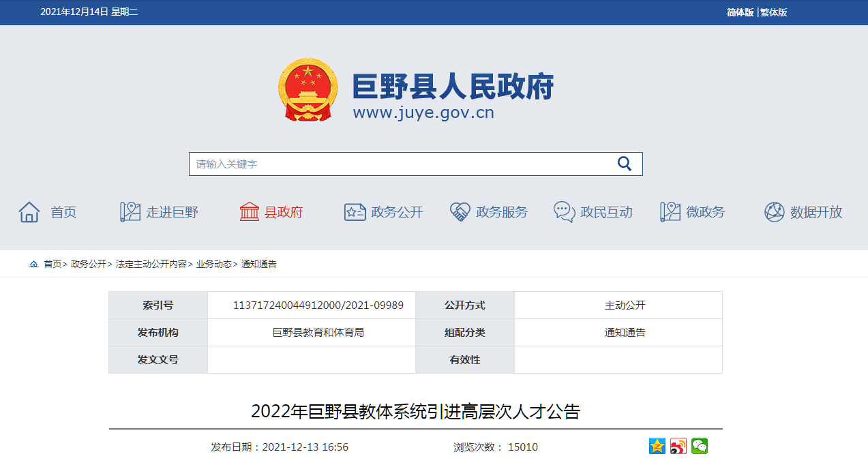Switch to 简体版 simplified Chinese

740,12
